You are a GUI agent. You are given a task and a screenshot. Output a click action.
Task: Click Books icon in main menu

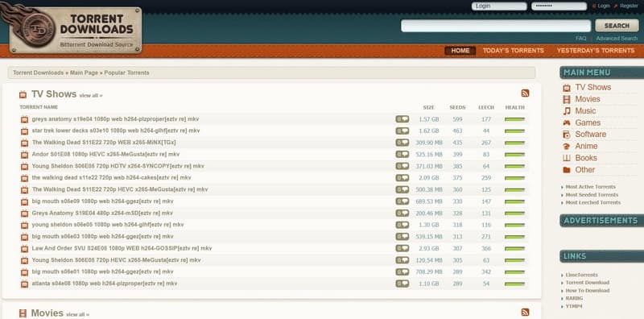point(567,158)
